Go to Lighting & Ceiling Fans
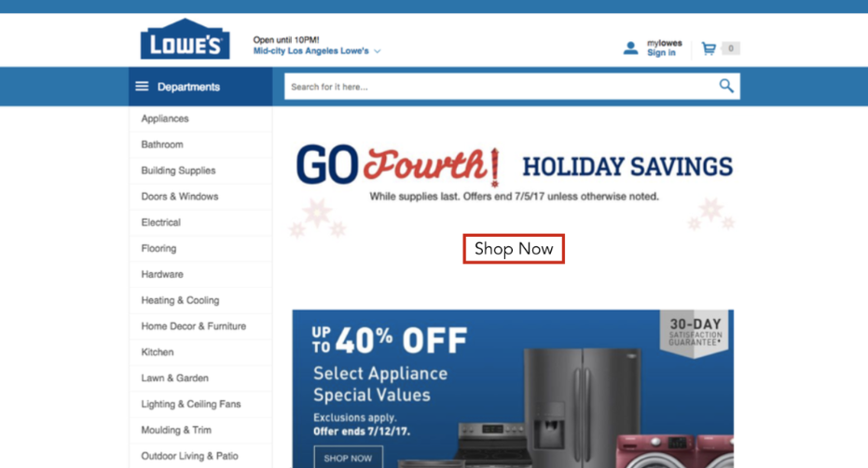 (x=191, y=405)
